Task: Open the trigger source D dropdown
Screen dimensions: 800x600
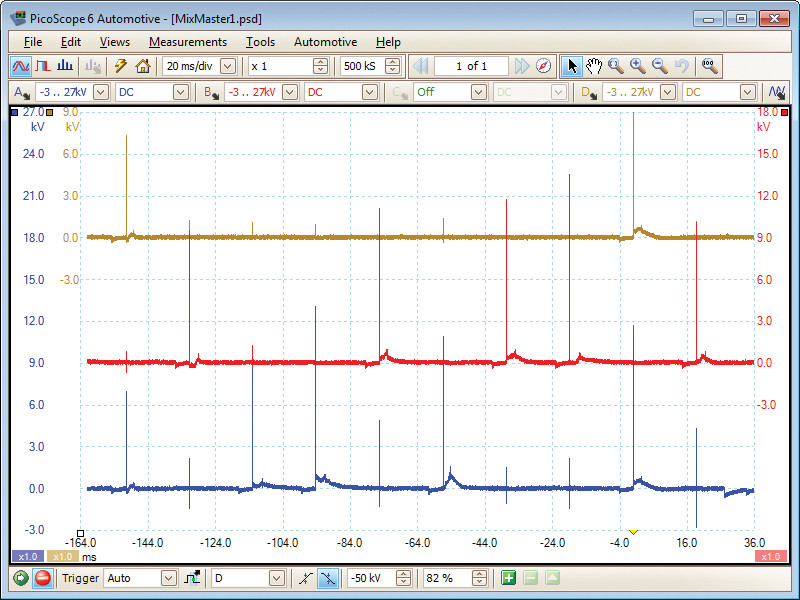Action: pos(277,578)
